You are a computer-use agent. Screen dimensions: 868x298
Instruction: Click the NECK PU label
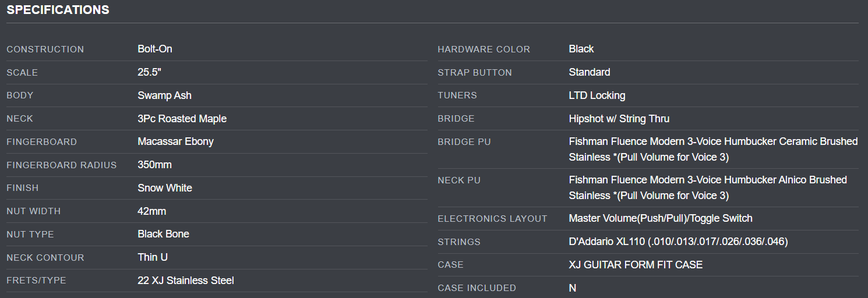[x=458, y=180]
